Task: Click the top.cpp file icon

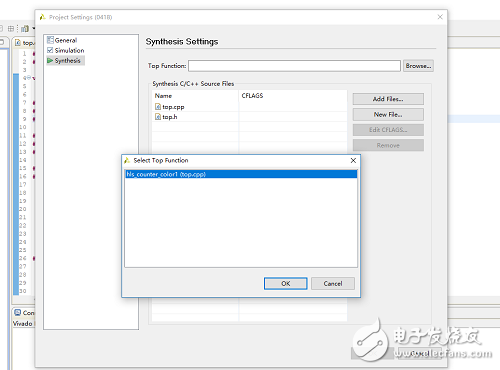Action: [158, 107]
